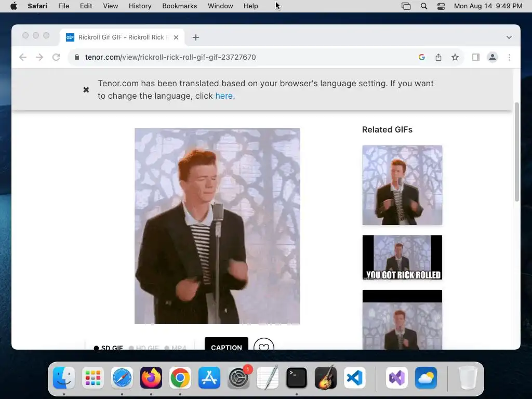
Task: Click the CAPTION button
Action: 227,343
